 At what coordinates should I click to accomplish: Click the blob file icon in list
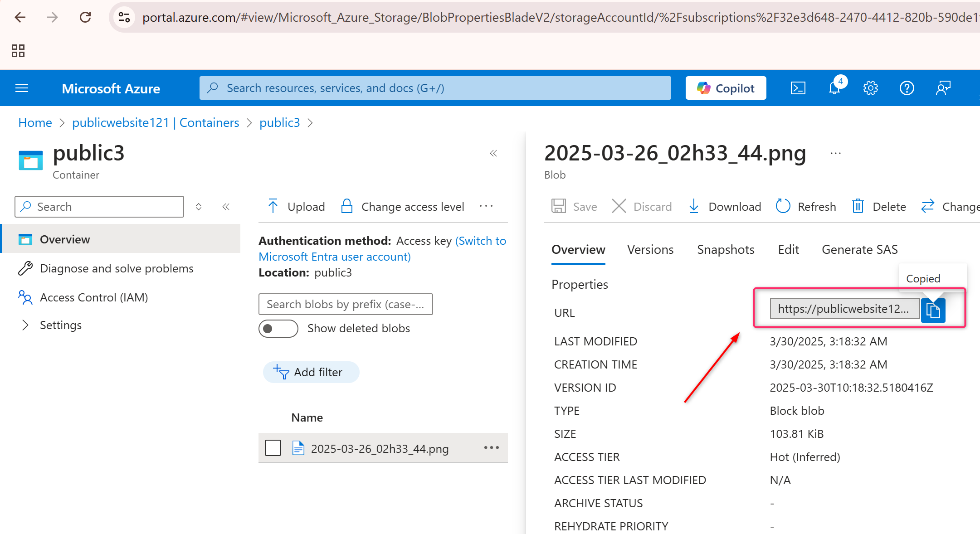click(x=298, y=448)
